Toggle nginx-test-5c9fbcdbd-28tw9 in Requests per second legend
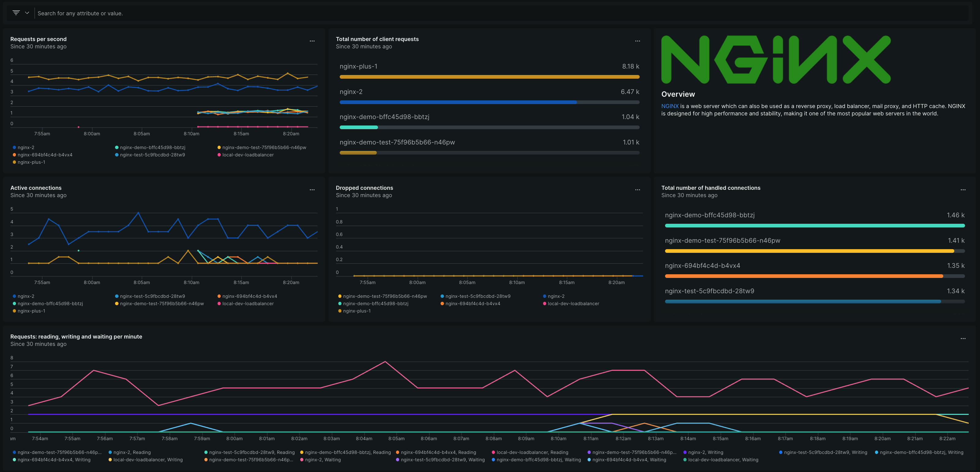 click(x=152, y=155)
